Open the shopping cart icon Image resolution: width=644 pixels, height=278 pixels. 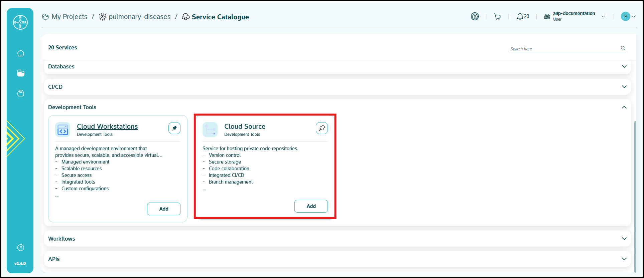[x=497, y=17]
